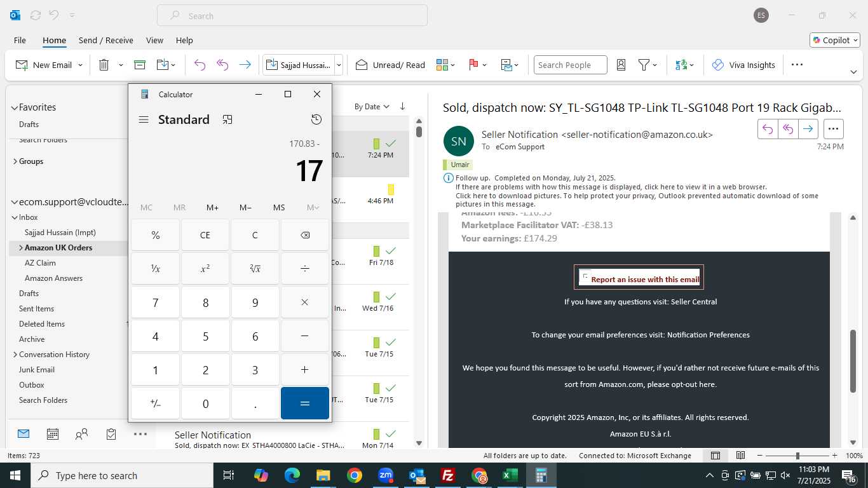Open the Categorize color squares icon

point(442,65)
